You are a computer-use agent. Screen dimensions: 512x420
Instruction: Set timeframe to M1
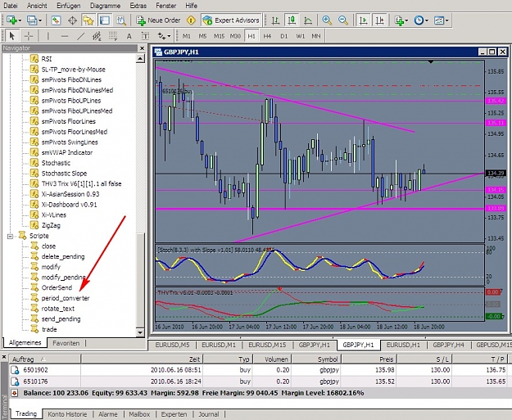187,36
